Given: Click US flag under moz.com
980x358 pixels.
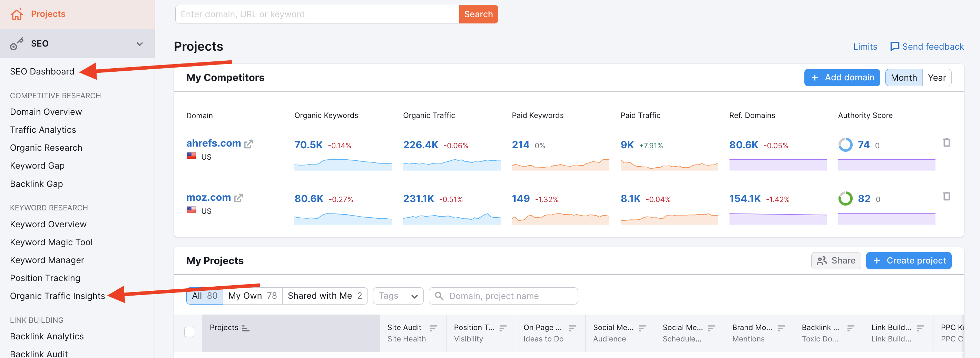Looking at the screenshot, I should tap(192, 210).
